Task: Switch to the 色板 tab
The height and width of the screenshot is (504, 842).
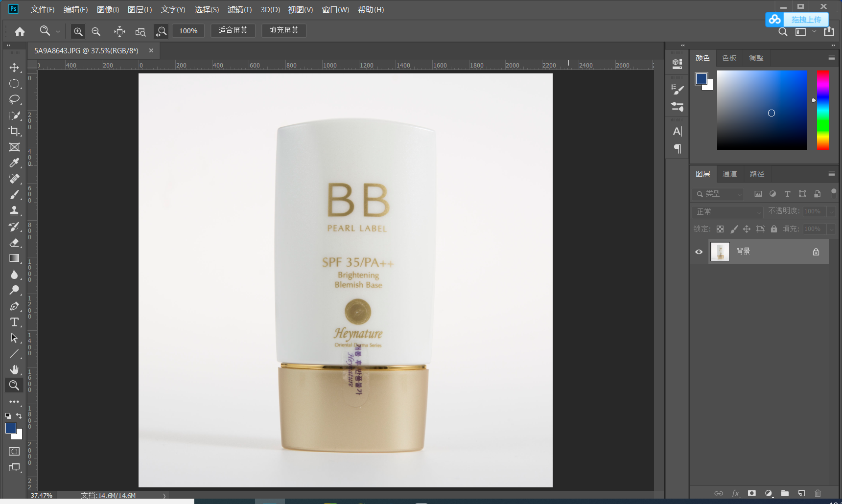Action: (729, 58)
